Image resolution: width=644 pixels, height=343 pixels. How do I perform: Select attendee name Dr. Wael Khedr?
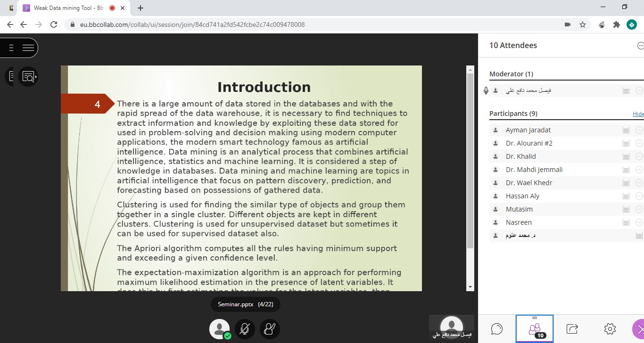(529, 183)
